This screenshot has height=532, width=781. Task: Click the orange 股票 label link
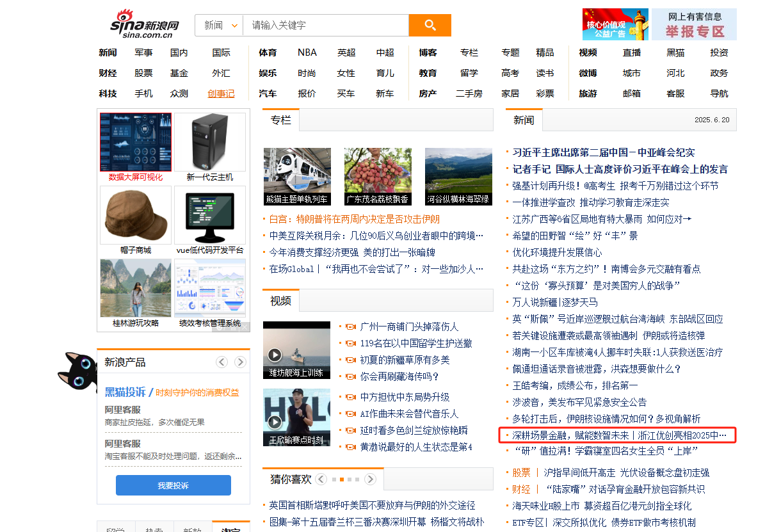point(522,472)
